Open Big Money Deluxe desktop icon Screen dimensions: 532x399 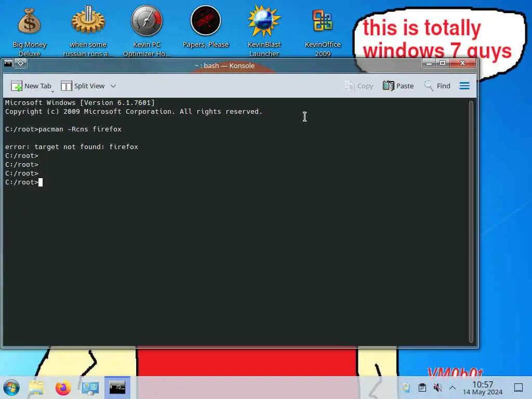(29, 31)
